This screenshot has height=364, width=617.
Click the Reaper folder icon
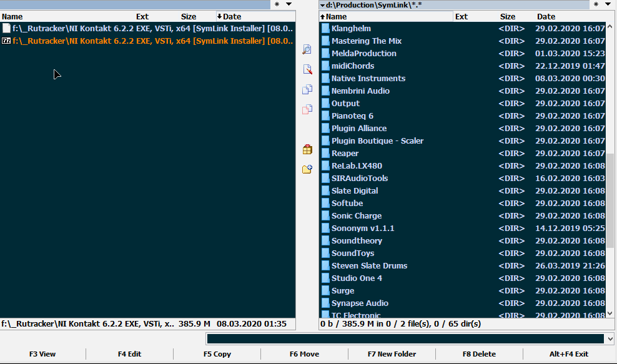pyautogui.click(x=325, y=154)
